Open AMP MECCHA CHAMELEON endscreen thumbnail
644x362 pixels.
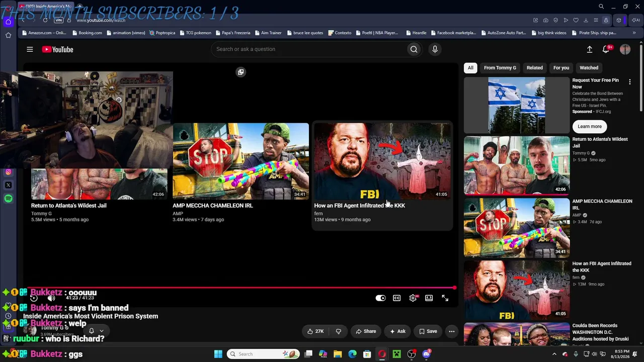240,161
